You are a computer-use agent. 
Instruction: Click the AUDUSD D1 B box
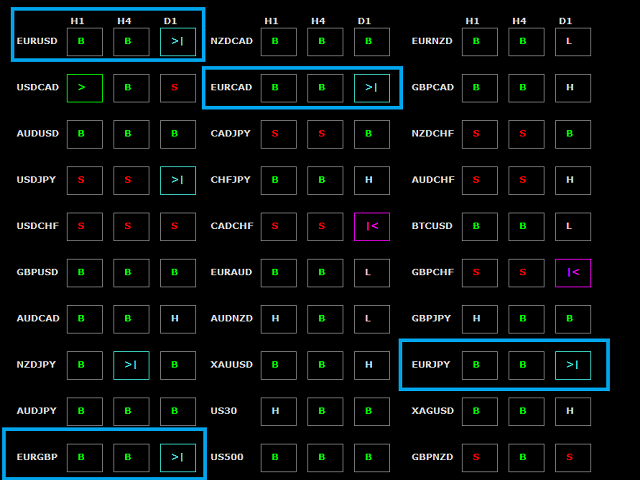coord(178,134)
